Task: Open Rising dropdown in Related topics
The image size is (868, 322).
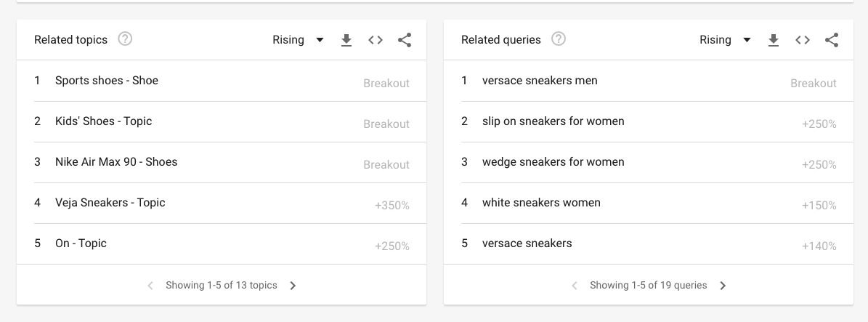Action: (298, 40)
